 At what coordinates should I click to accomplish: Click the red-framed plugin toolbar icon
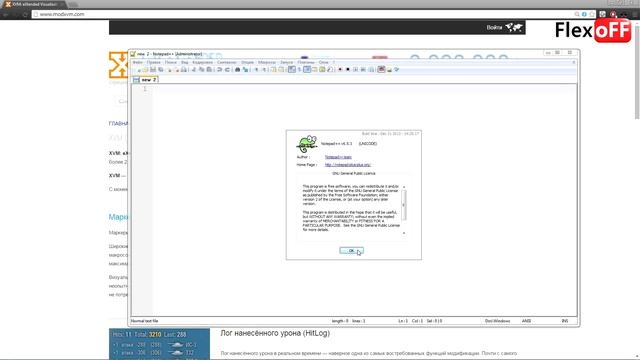[382, 70]
